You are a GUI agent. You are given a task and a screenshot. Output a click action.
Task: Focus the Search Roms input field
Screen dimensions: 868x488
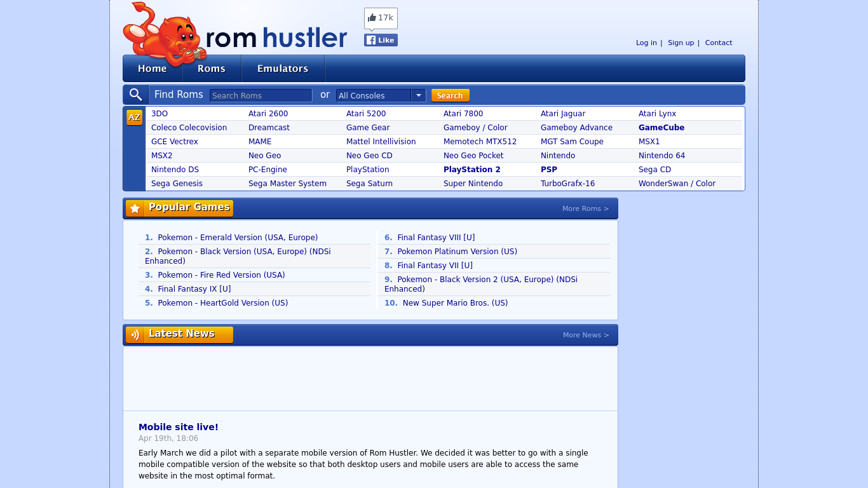(261, 95)
